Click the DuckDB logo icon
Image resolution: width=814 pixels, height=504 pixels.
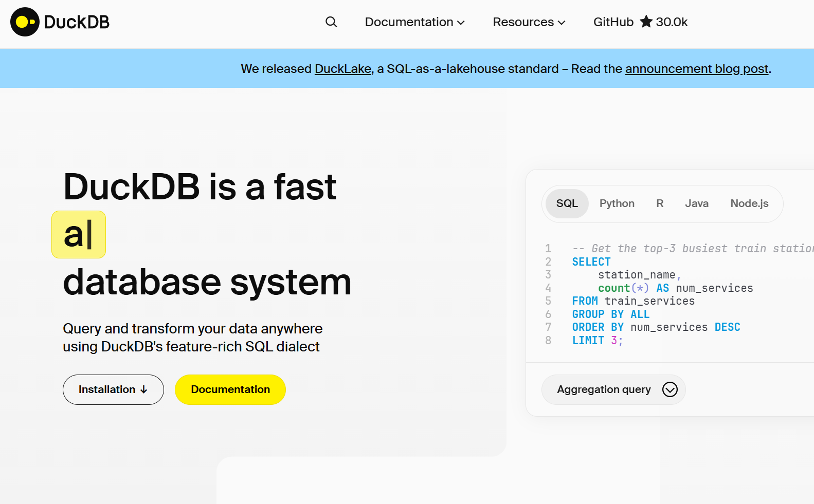click(x=25, y=22)
